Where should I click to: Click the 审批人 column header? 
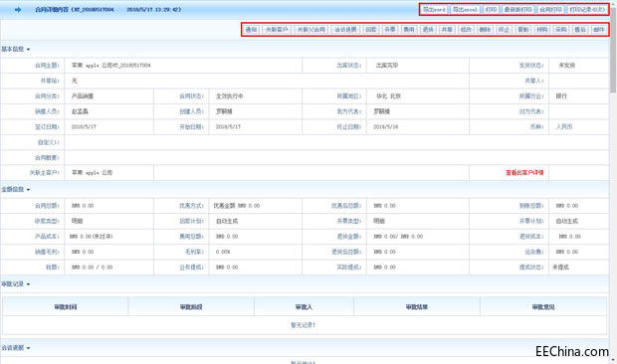pyautogui.click(x=304, y=307)
